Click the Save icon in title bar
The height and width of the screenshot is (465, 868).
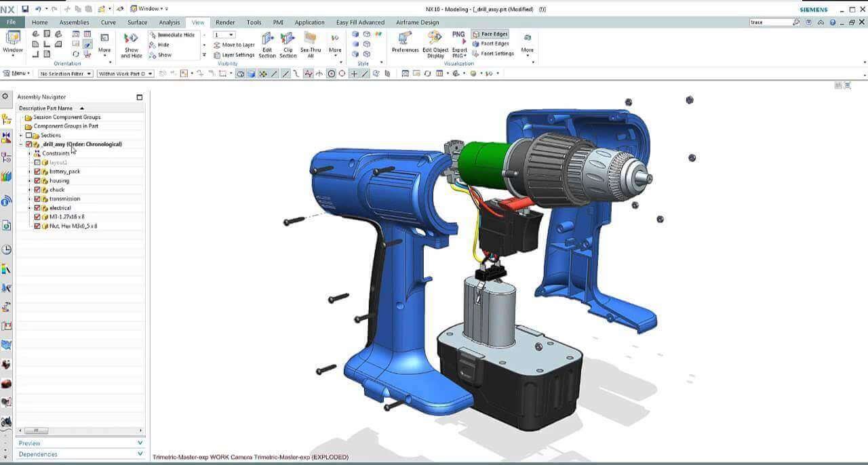click(x=25, y=9)
